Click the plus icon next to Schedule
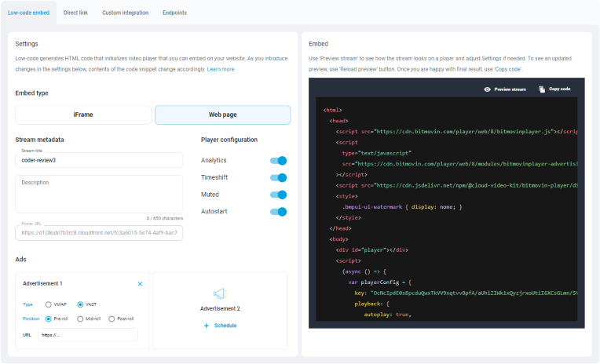600x364 pixels. [207, 325]
